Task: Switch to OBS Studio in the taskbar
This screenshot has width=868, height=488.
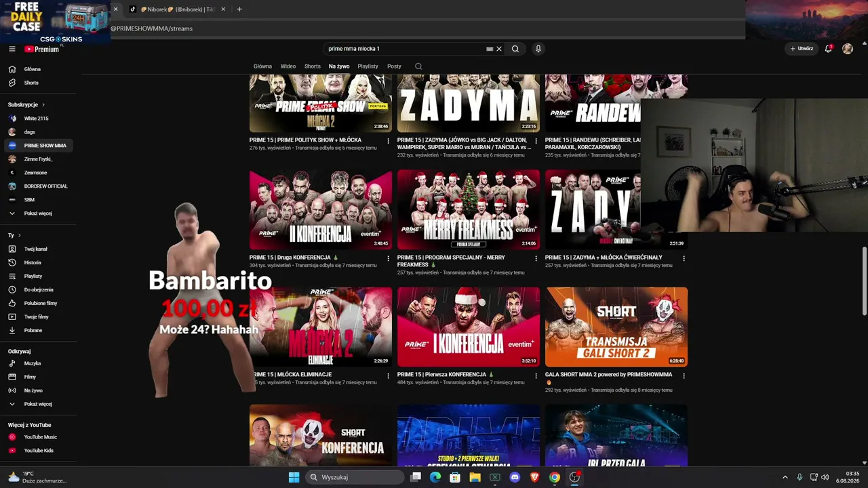Action: [574, 477]
